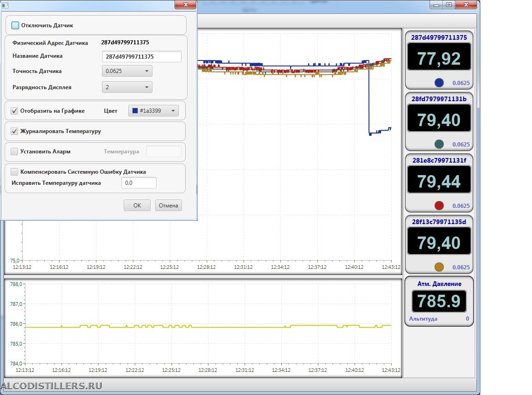The height and width of the screenshot is (395, 532).
Task: Click the blue color dot of sensor 287d49799711375
Action: pos(439,83)
